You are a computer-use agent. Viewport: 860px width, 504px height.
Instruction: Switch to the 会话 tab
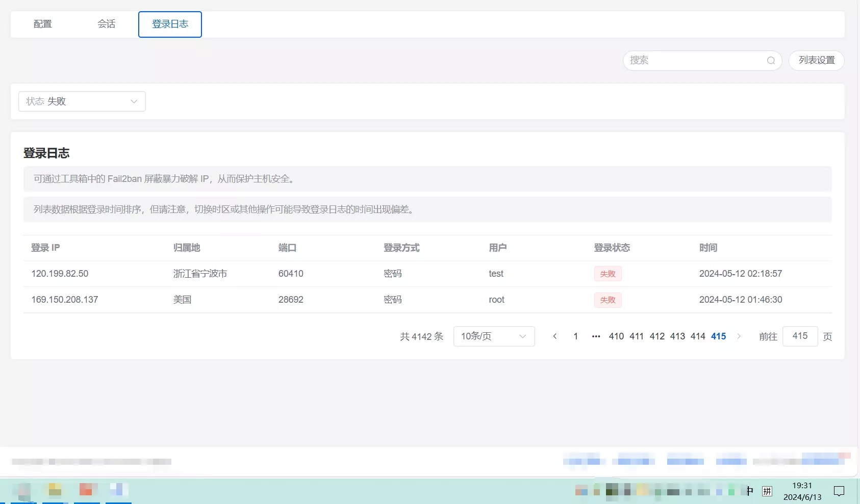tap(107, 23)
